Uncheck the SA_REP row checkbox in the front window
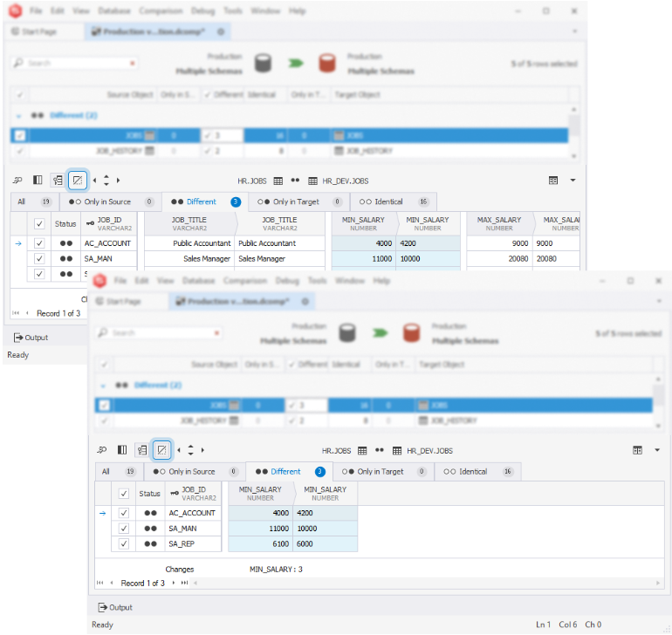 (124, 543)
